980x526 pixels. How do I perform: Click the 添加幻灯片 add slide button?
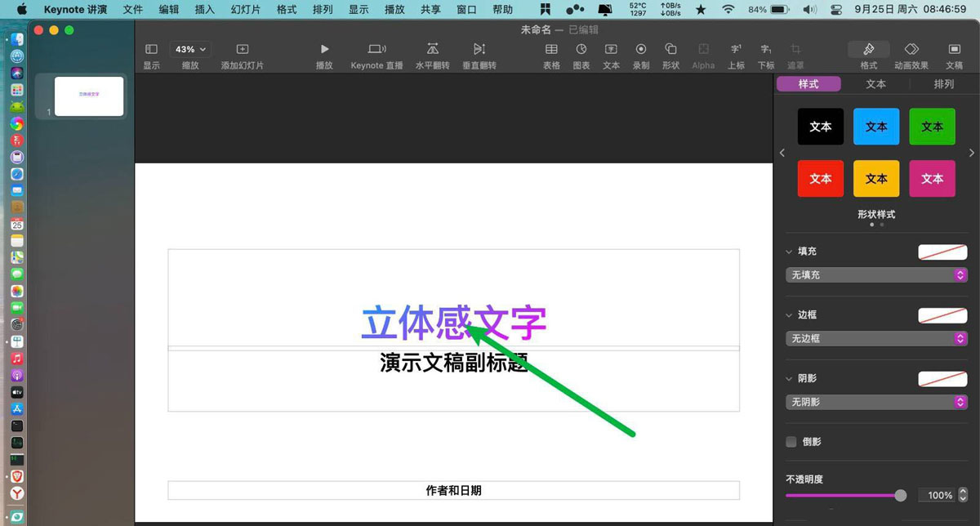click(x=242, y=50)
